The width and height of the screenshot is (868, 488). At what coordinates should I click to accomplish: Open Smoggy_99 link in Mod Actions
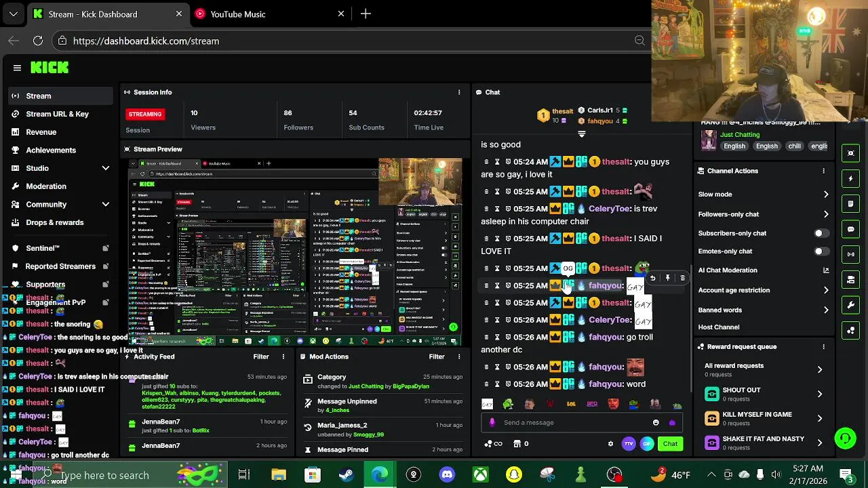pyautogui.click(x=368, y=434)
